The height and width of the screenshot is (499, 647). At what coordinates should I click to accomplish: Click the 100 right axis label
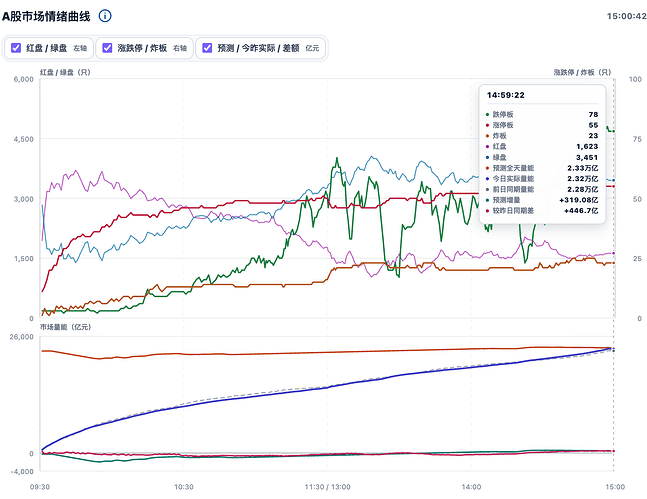tap(635, 79)
